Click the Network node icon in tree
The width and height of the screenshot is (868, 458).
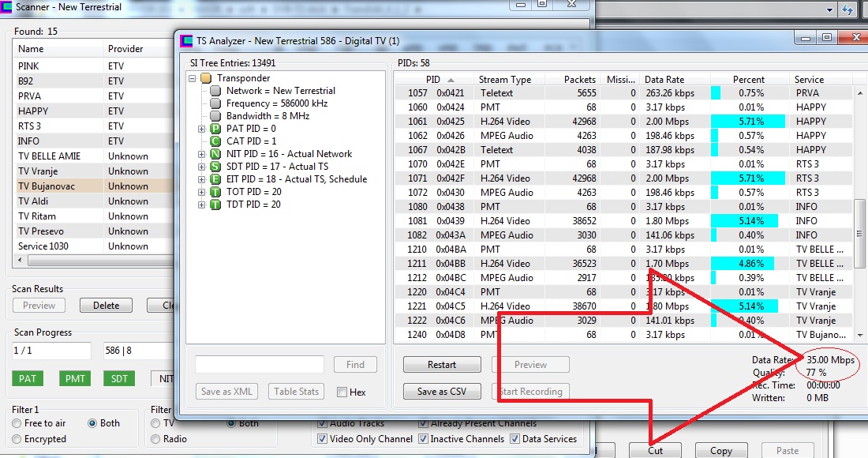point(215,91)
